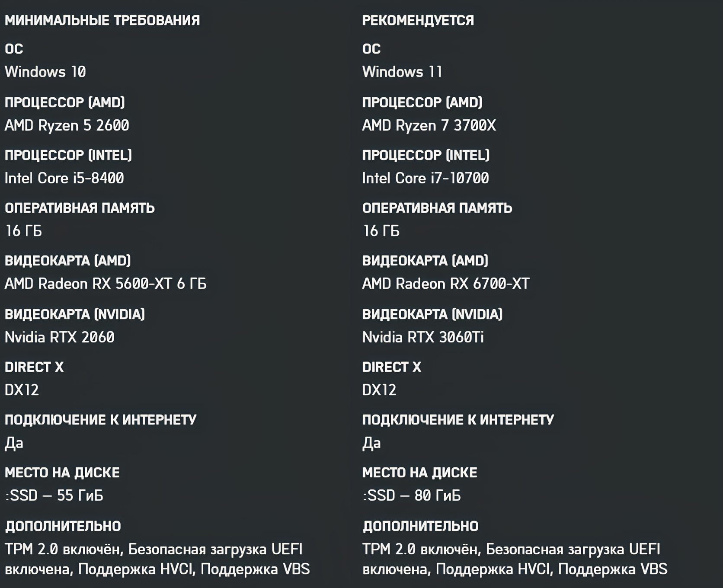723x588 pixels.
Task: Click the "МИНИМАЛЬНЫЕ ТРЕБОВАНИЯ" heading
Action: 102,20
